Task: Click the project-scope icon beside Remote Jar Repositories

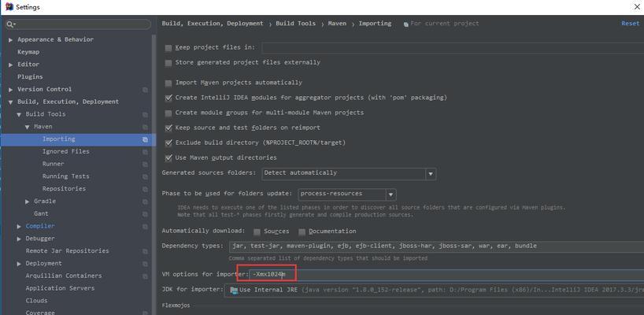Action: coord(145,251)
